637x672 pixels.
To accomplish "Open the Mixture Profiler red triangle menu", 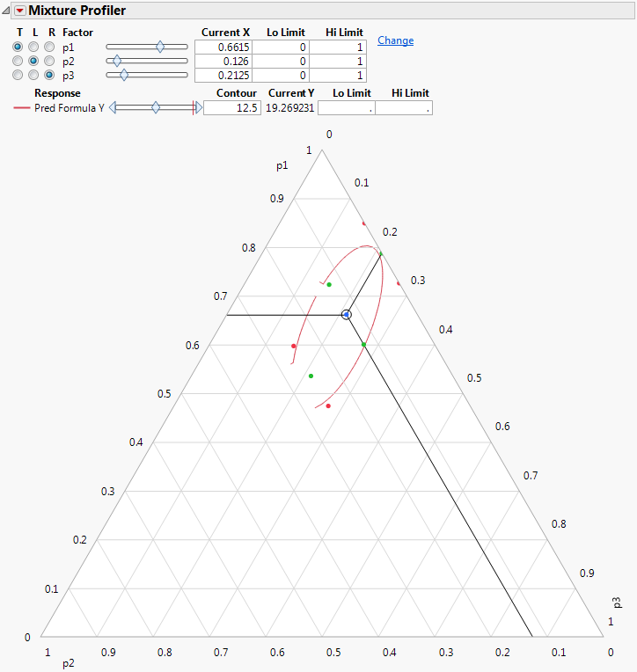I will pos(19,11).
